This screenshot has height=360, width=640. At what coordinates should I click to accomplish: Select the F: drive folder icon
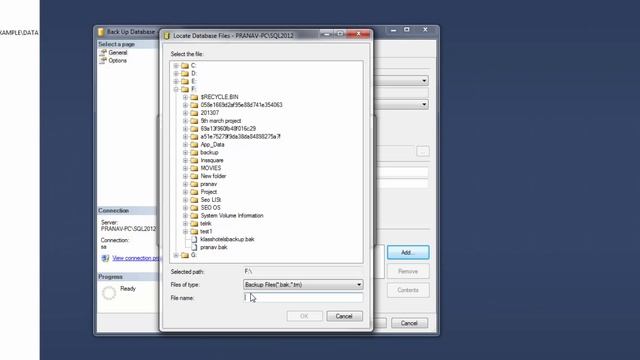coord(185,89)
